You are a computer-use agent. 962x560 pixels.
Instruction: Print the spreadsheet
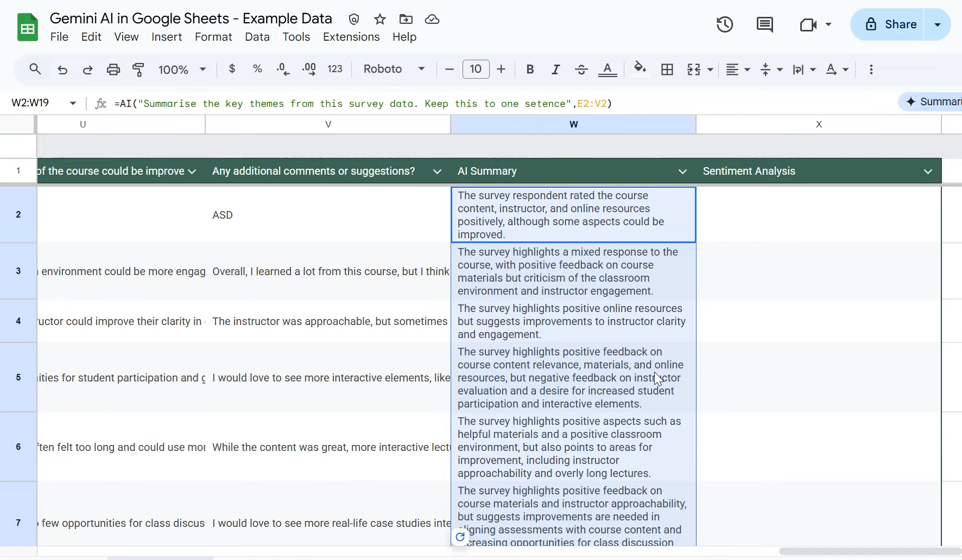coord(113,69)
